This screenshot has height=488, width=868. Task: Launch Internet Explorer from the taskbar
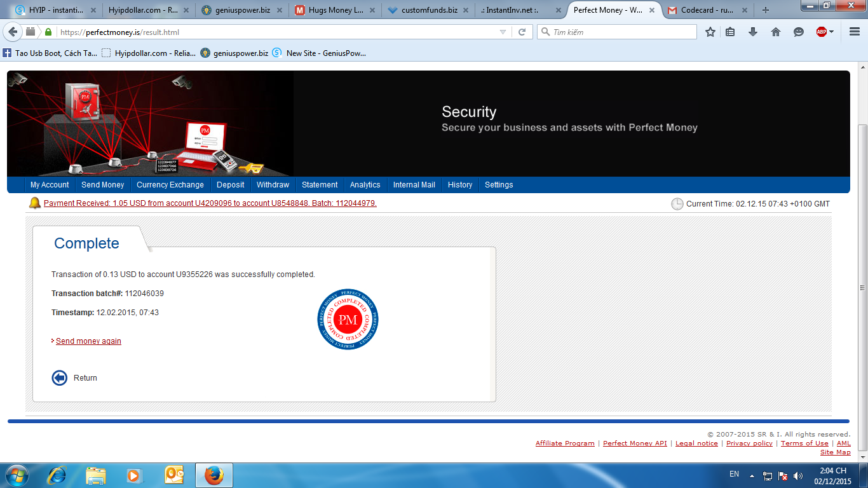tap(57, 475)
